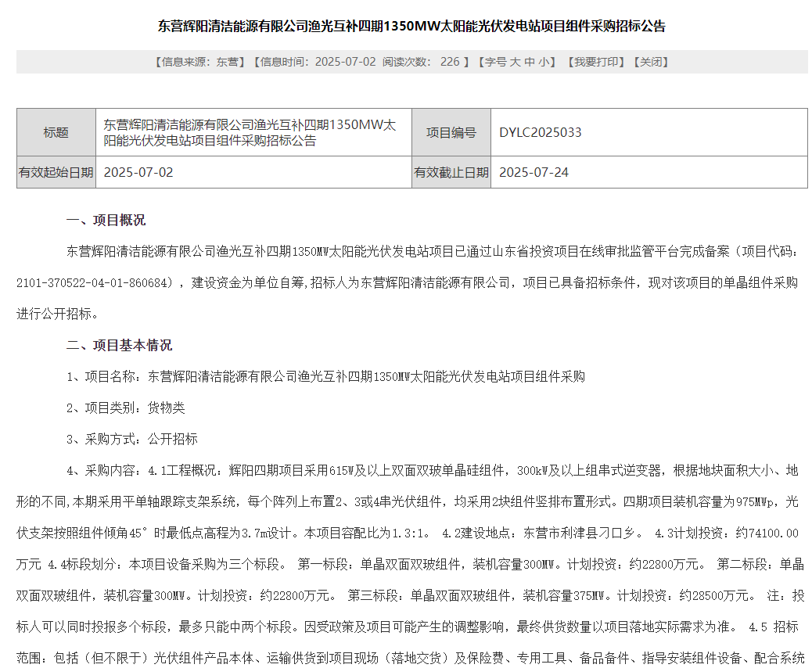812x668 pixels.
Task: Set font size to 小 (small)
Action: tap(544, 62)
